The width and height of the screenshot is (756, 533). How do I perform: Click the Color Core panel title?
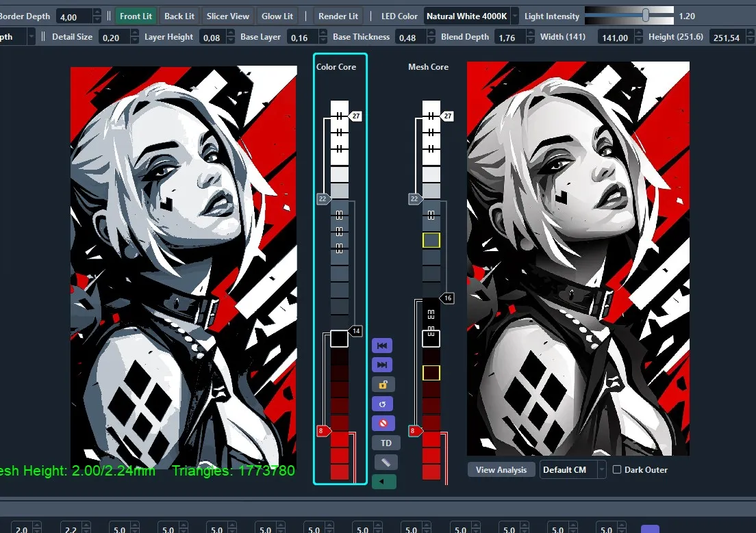pyautogui.click(x=336, y=67)
